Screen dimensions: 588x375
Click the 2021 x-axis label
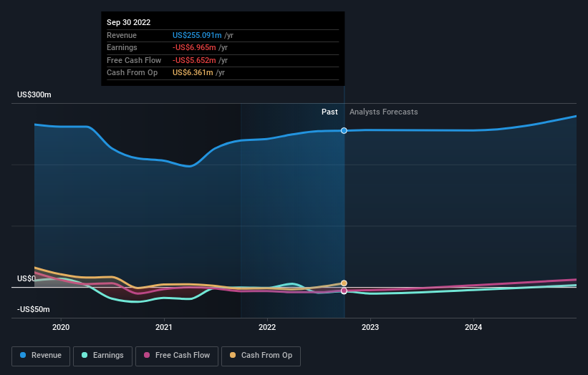click(x=164, y=327)
